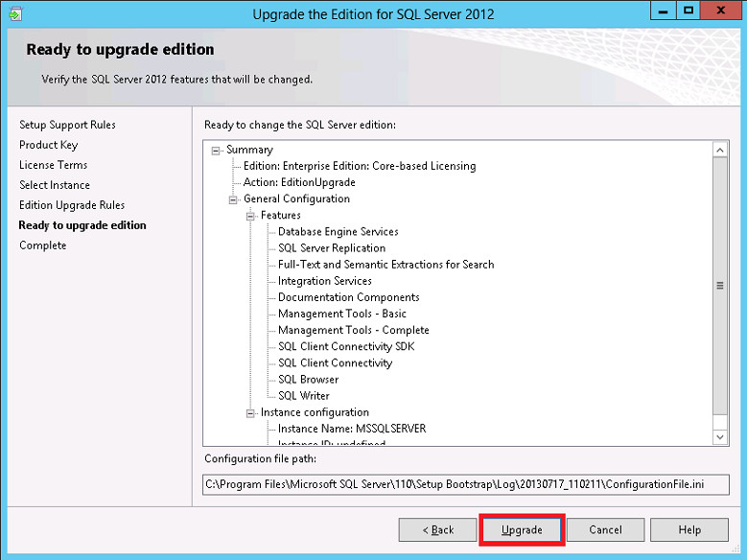Image resolution: width=747 pixels, height=560 pixels.
Task: Collapse the Features tree node
Action: [x=250, y=217]
